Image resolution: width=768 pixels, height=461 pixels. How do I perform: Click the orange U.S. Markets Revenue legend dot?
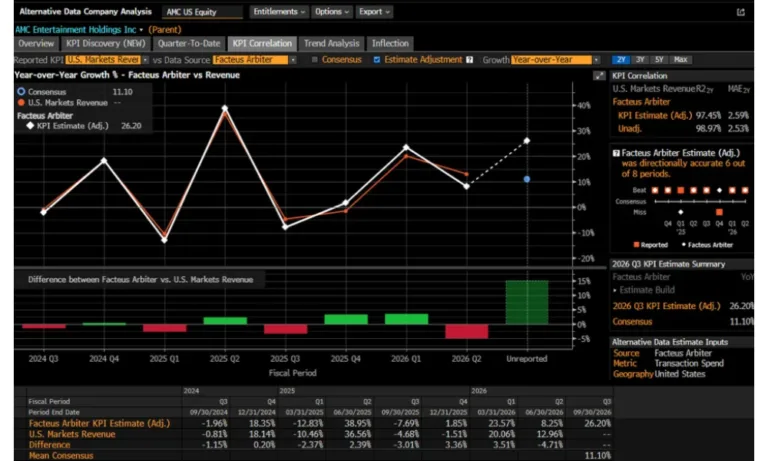pos(21,102)
